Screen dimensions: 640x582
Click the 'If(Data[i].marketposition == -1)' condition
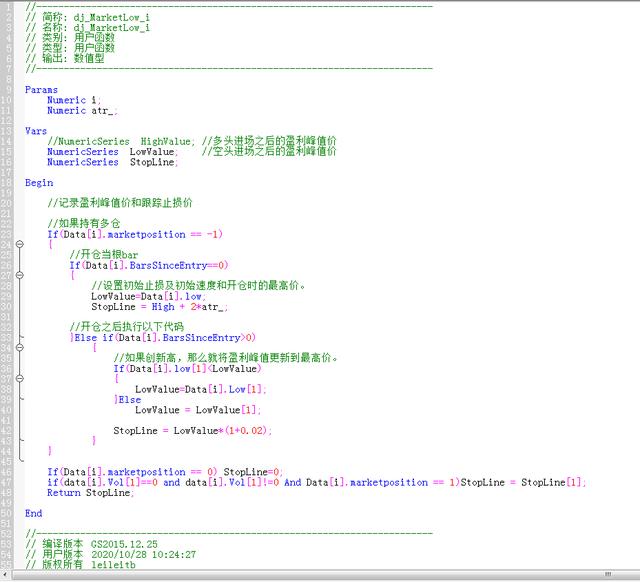135,234
